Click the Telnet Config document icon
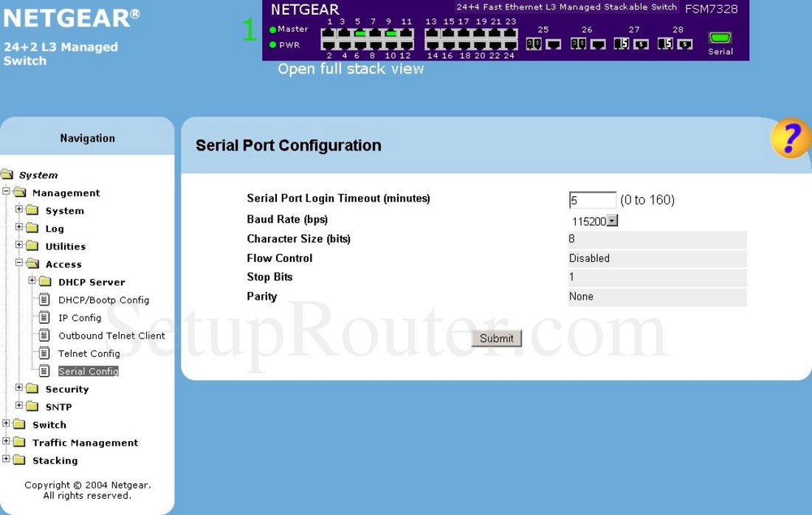 [44, 353]
